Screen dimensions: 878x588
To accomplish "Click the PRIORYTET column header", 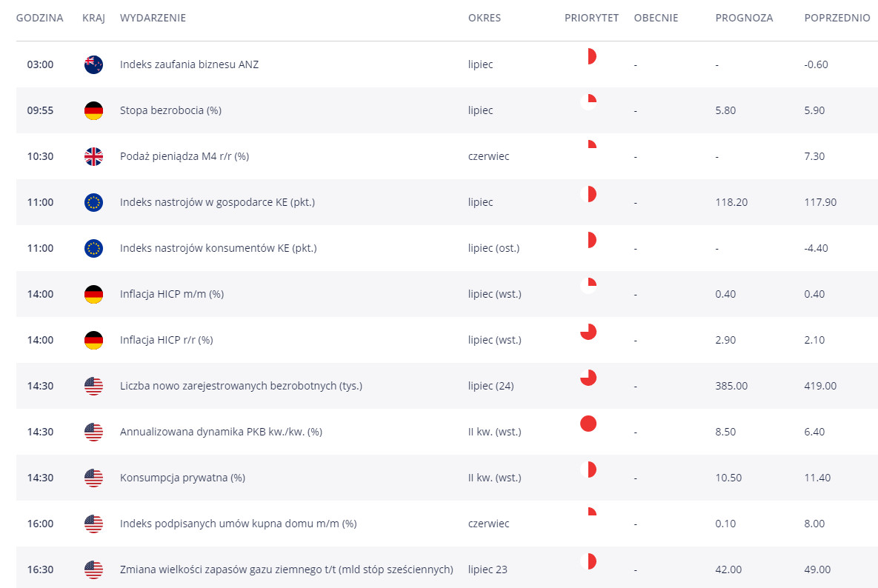I will [591, 18].
